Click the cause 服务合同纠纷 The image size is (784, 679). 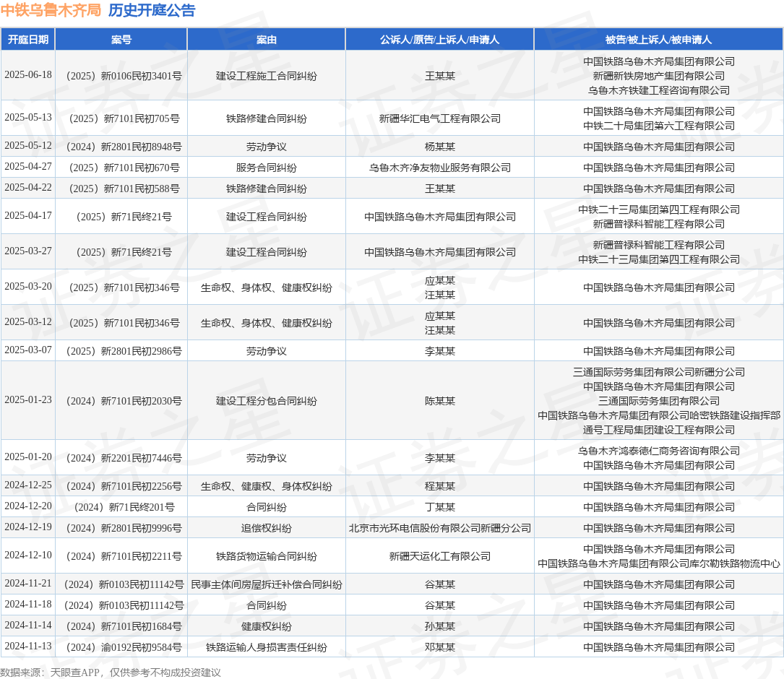(x=266, y=168)
